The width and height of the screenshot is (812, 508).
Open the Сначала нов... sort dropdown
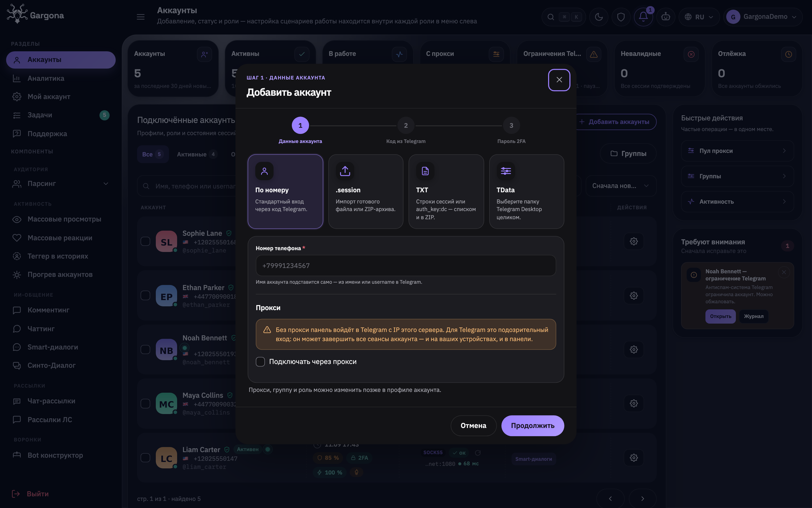tap(621, 186)
